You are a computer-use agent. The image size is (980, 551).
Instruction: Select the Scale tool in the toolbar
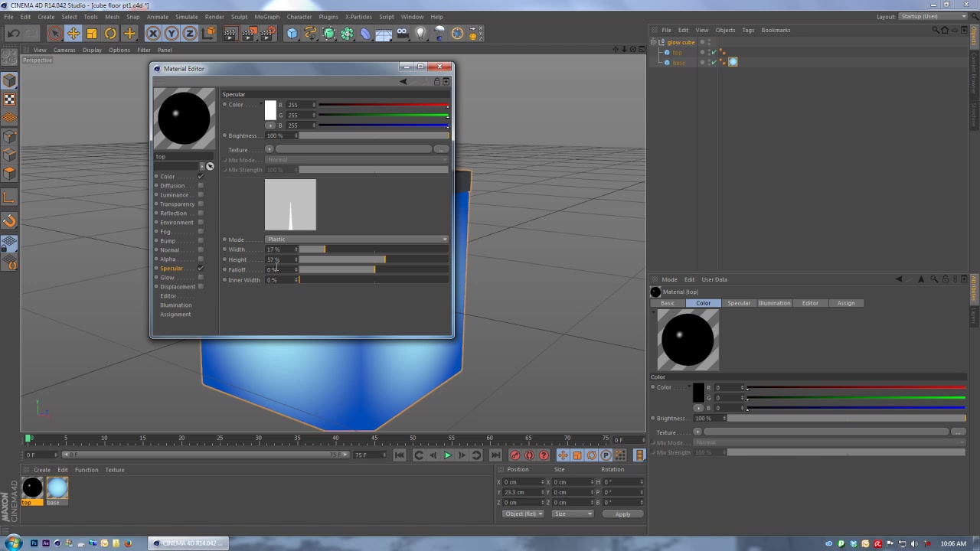[x=91, y=33]
